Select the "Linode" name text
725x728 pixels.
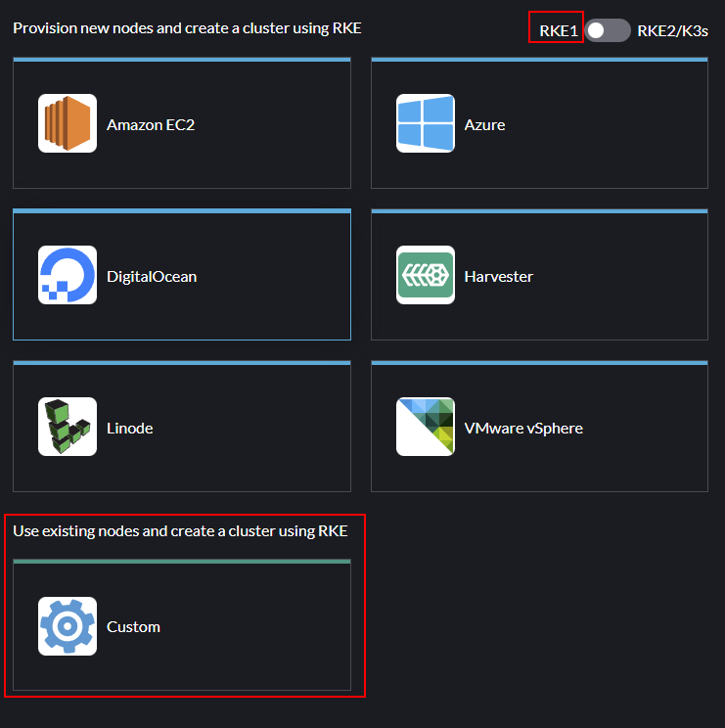tap(129, 429)
